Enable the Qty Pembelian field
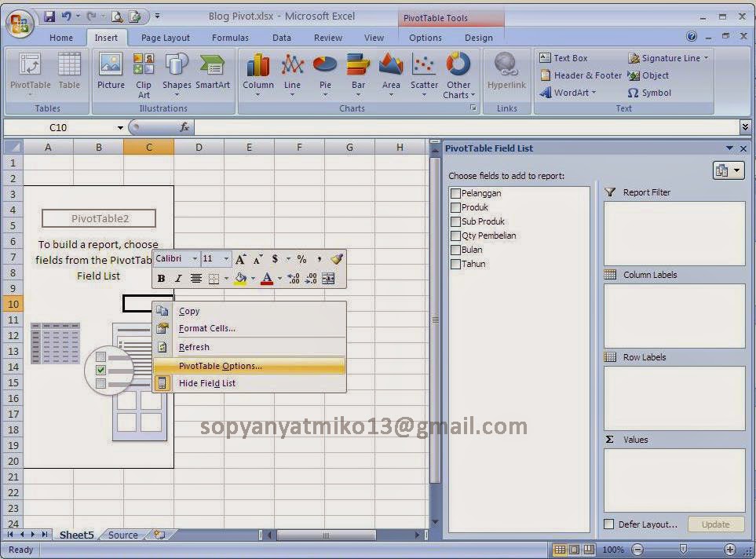 click(455, 235)
